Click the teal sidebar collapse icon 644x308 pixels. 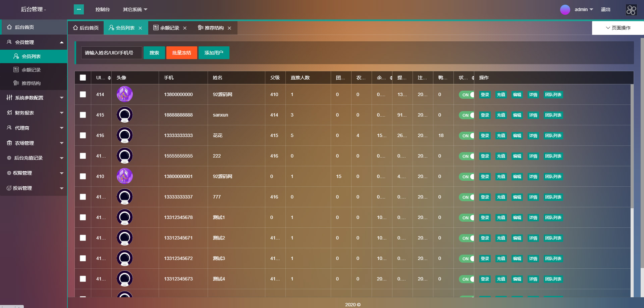click(x=79, y=9)
